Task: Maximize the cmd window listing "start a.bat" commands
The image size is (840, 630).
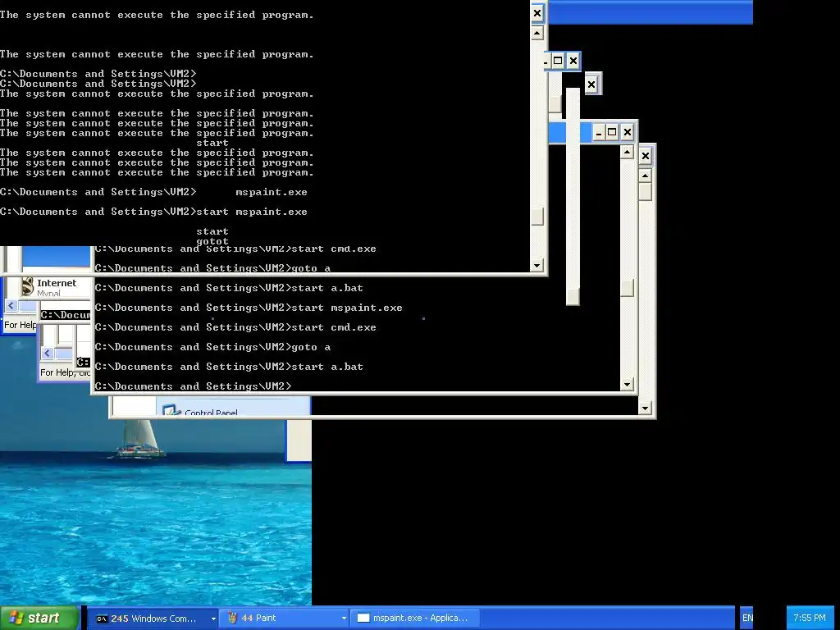Action: tap(612, 132)
